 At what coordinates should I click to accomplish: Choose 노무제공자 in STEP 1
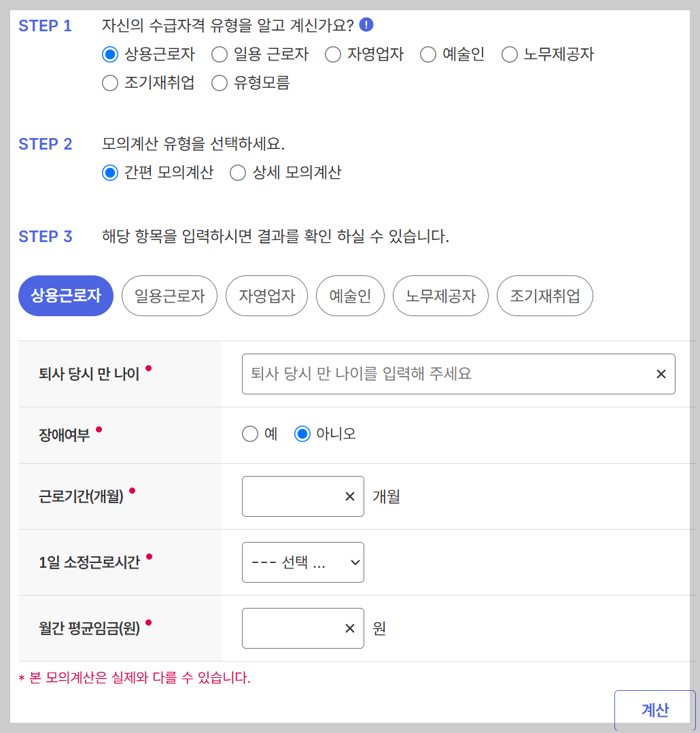pyautogui.click(x=509, y=55)
